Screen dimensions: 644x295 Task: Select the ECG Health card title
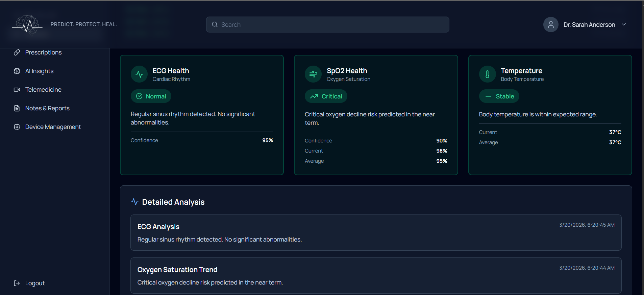coord(171,71)
